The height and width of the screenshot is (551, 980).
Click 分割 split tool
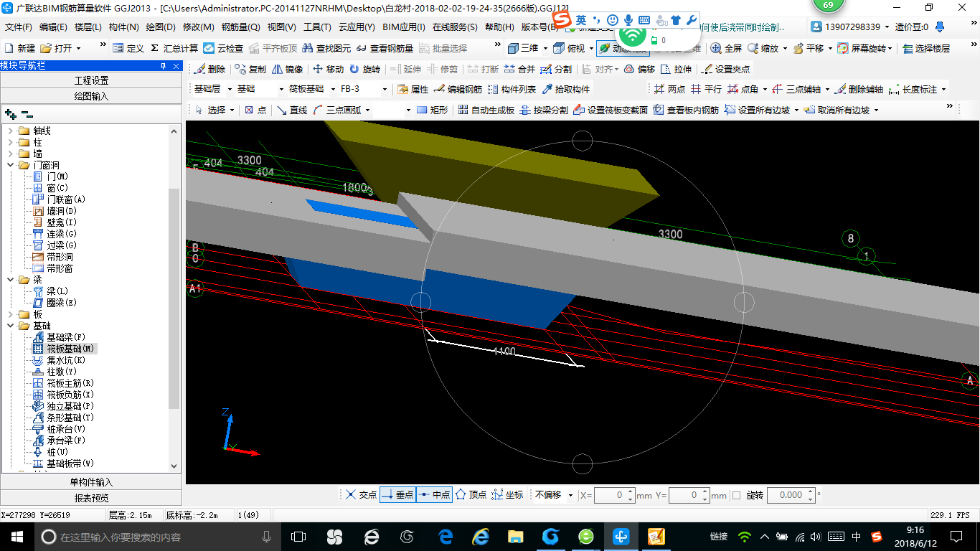[x=556, y=70]
